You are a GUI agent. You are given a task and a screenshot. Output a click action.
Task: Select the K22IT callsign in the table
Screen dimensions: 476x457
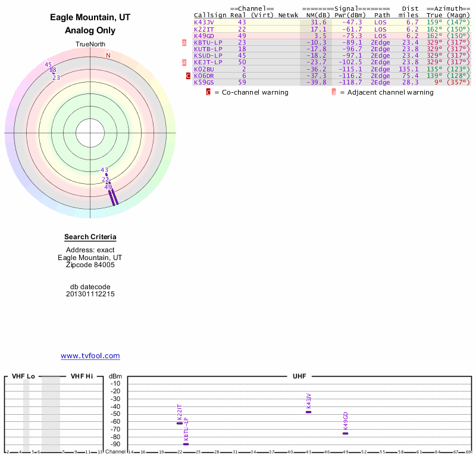point(204,29)
